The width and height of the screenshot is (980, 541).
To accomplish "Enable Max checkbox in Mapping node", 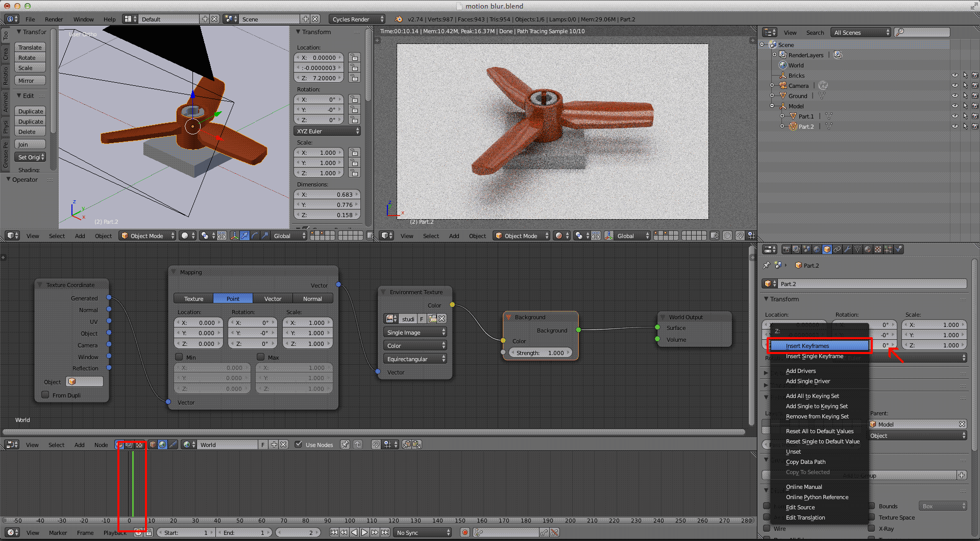I will (x=261, y=357).
